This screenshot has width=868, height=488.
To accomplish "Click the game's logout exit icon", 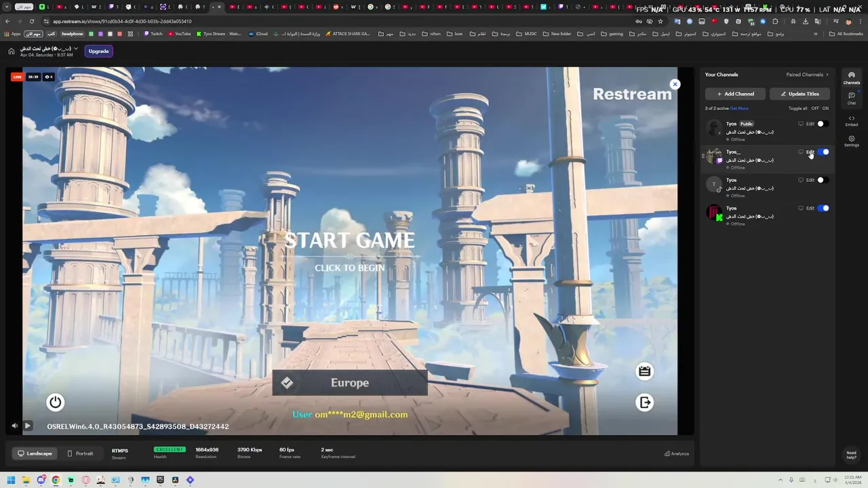I will [644, 403].
